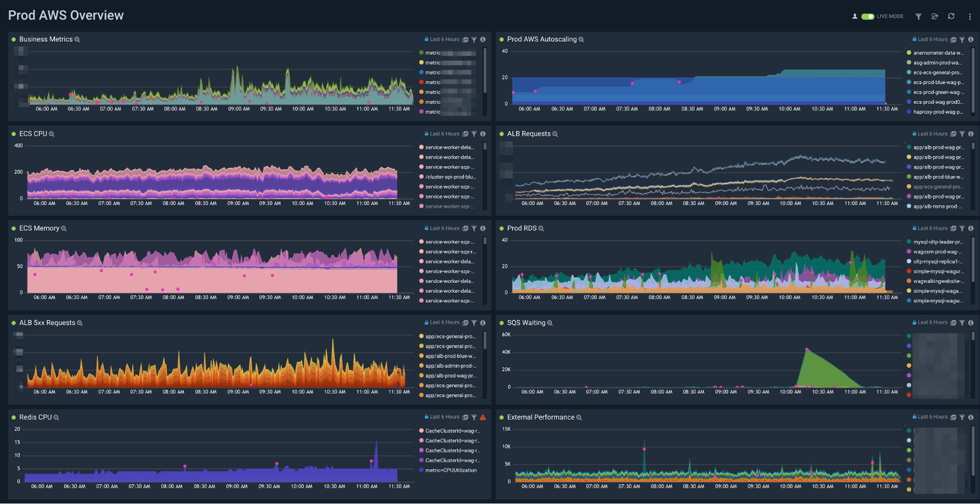
Task: Open Last 6 Hours time range on Business Metrics
Action: click(444, 39)
